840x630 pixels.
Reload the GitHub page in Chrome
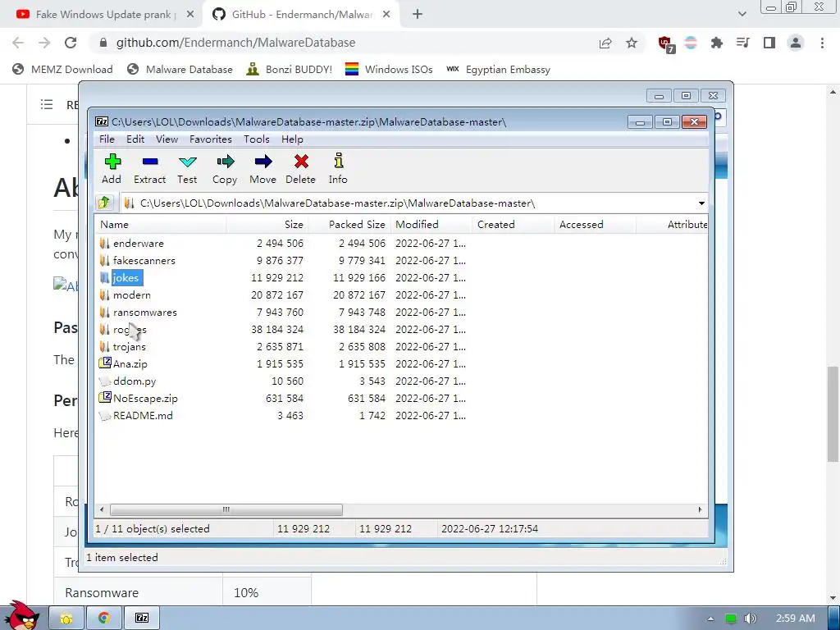click(71, 43)
